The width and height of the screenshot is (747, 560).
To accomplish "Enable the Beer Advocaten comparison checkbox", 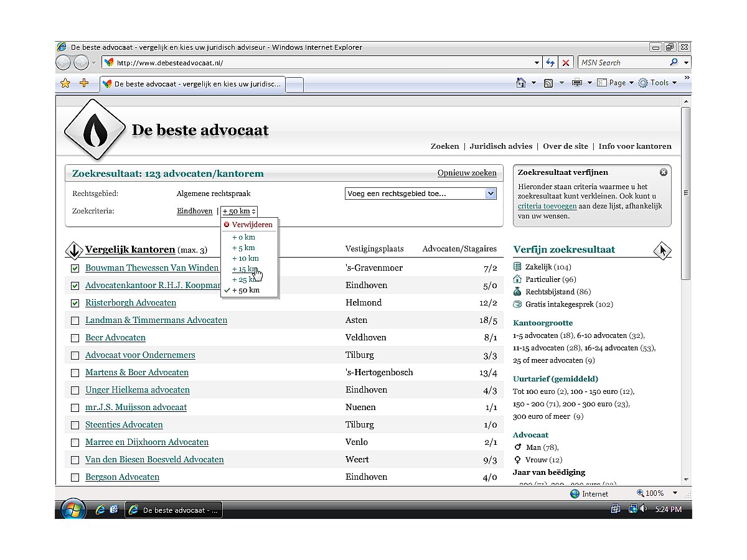I will 75,337.
